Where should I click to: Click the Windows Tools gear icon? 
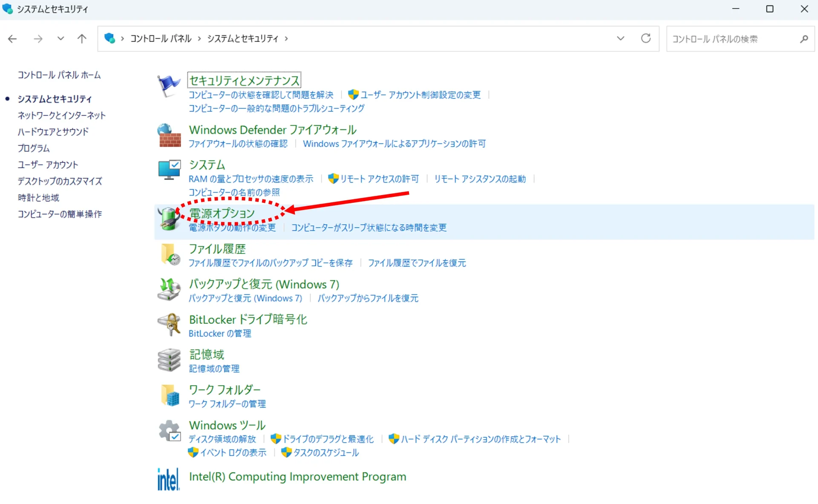[x=170, y=431]
